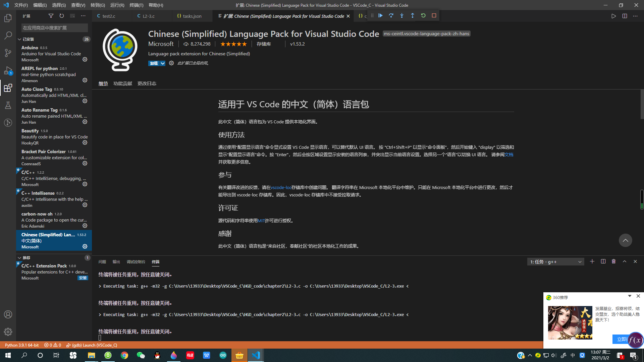Click (gdb) Launch config in status bar
The height and width of the screenshot is (362, 644).
click(92, 345)
